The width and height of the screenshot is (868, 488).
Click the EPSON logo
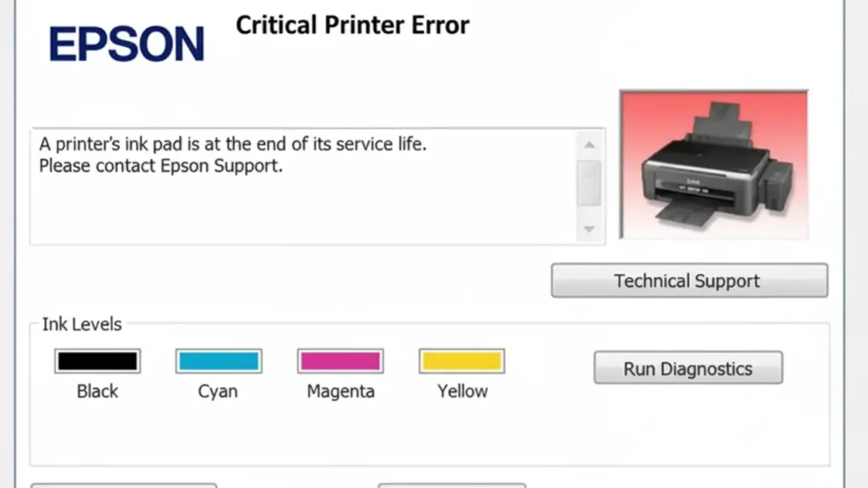coord(126,44)
